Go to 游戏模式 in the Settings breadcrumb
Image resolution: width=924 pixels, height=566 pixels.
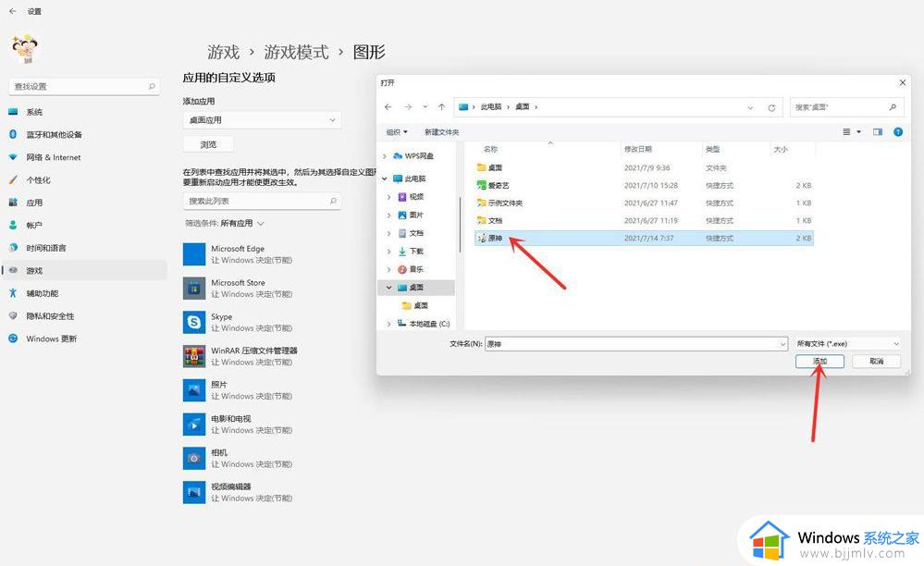point(296,53)
